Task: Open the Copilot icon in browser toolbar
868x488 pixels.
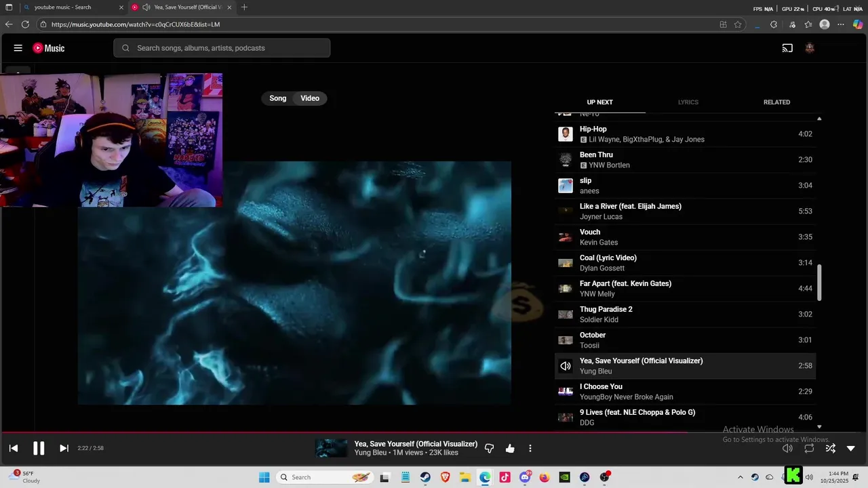Action: tap(858, 24)
